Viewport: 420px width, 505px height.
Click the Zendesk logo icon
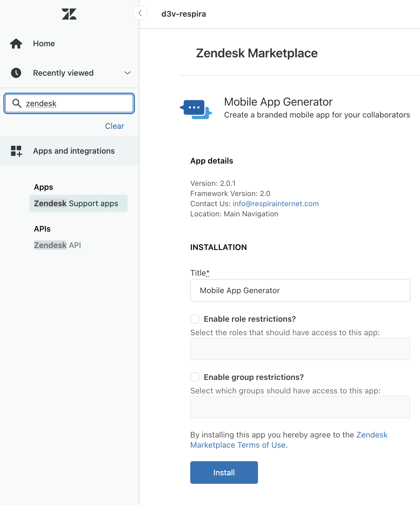tap(69, 14)
